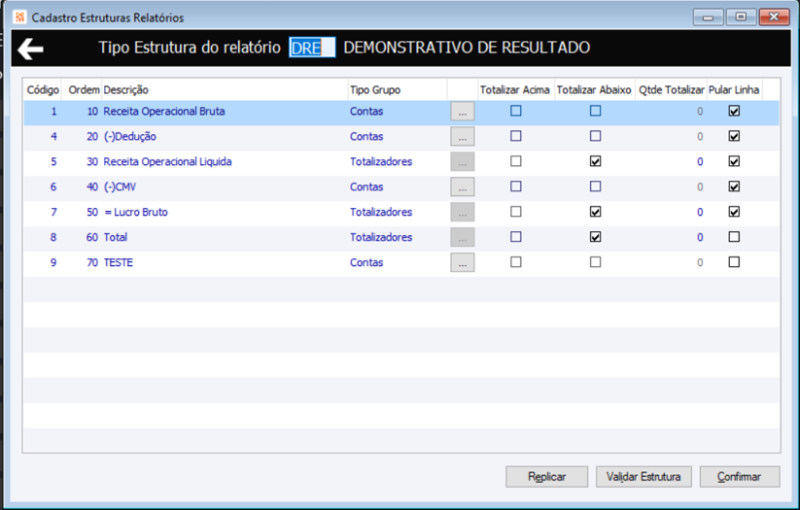Click Qtde Totalizar value in Receita Operacional Liquida row
Image resolution: width=800 pixels, height=510 pixels.
(700, 162)
